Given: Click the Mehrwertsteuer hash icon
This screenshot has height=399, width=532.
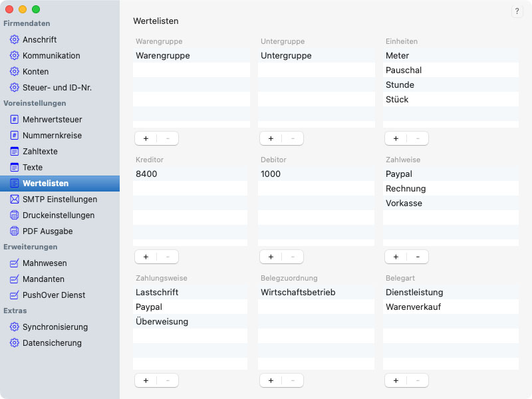Looking at the screenshot, I should (x=15, y=120).
